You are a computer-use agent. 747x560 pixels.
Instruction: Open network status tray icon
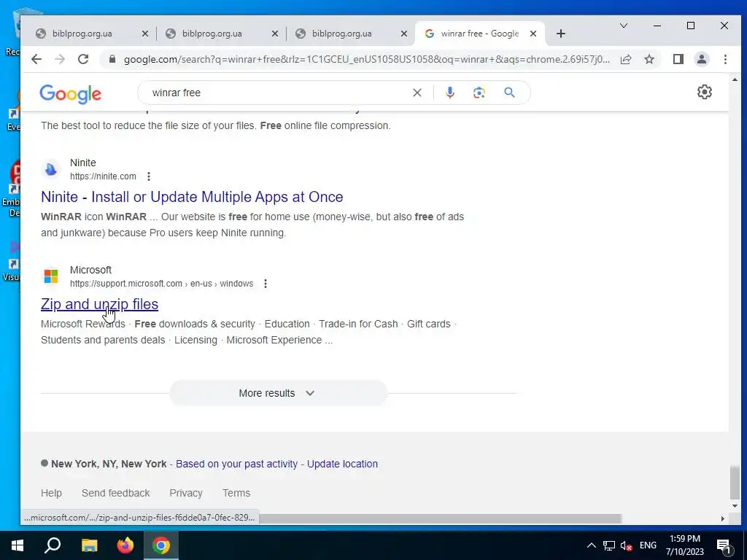[x=608, y=545]
